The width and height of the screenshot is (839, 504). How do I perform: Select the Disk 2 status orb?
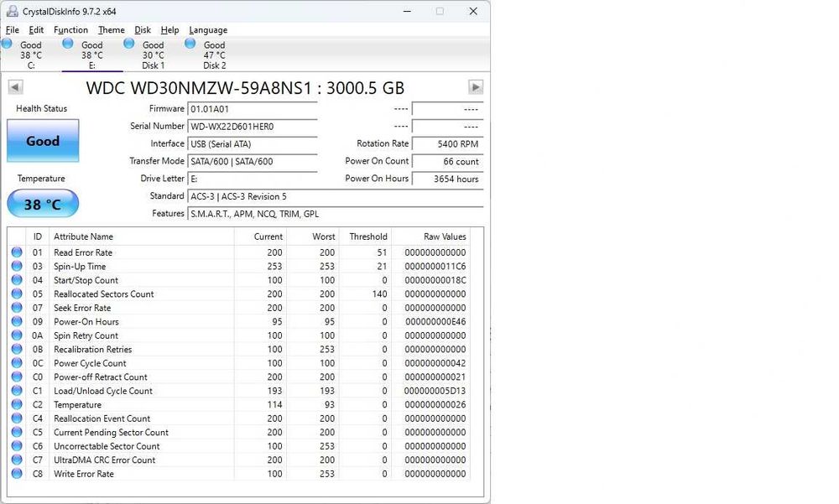(x=190, y=44)
